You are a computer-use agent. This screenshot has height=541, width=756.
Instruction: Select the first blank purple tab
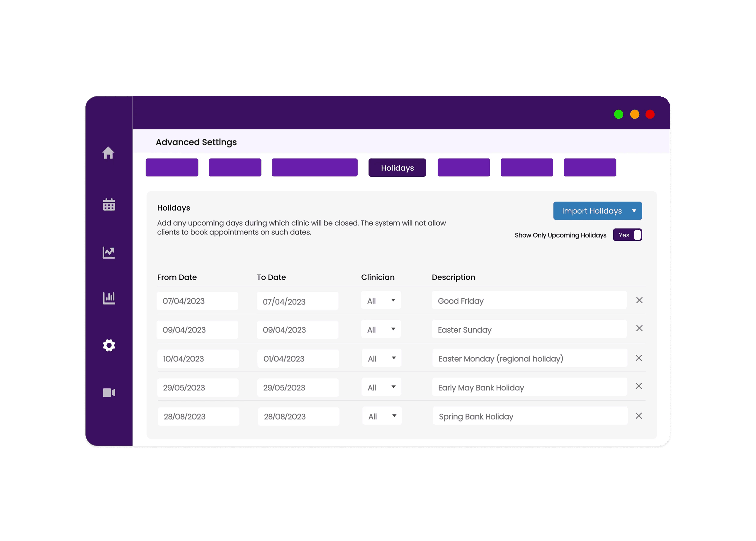(172, 168)
